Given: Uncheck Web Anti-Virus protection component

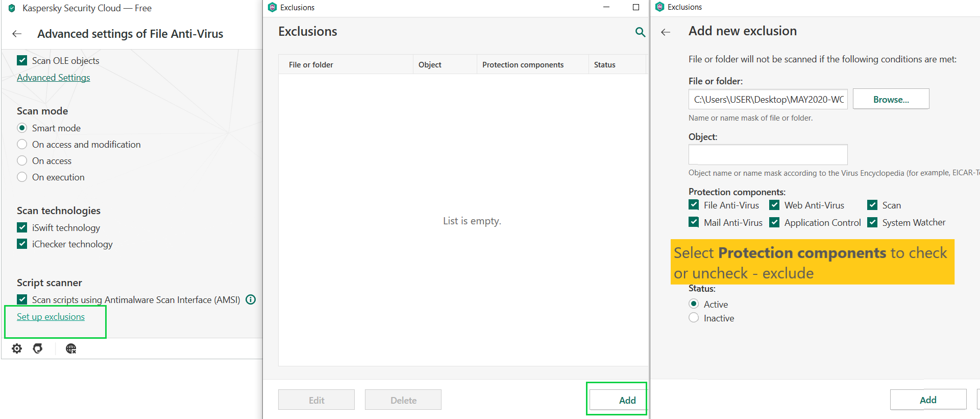Looking at the screenshot, I should (x=774, y=205).
